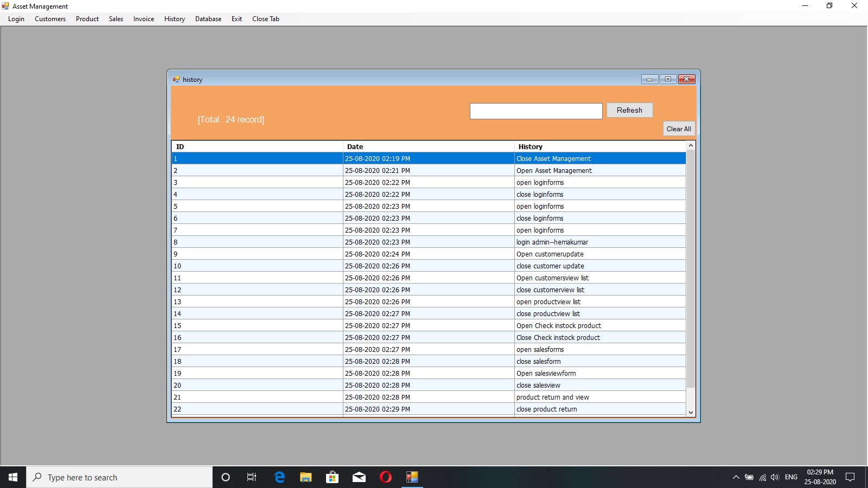Open the Customers menu
This screenshot has height=488, width=868.
point(50,19)
